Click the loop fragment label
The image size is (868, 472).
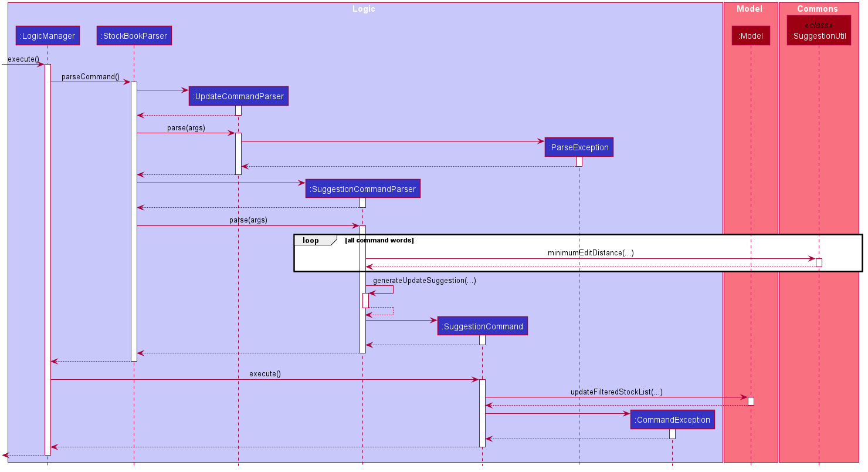click(x=311, y=240)
